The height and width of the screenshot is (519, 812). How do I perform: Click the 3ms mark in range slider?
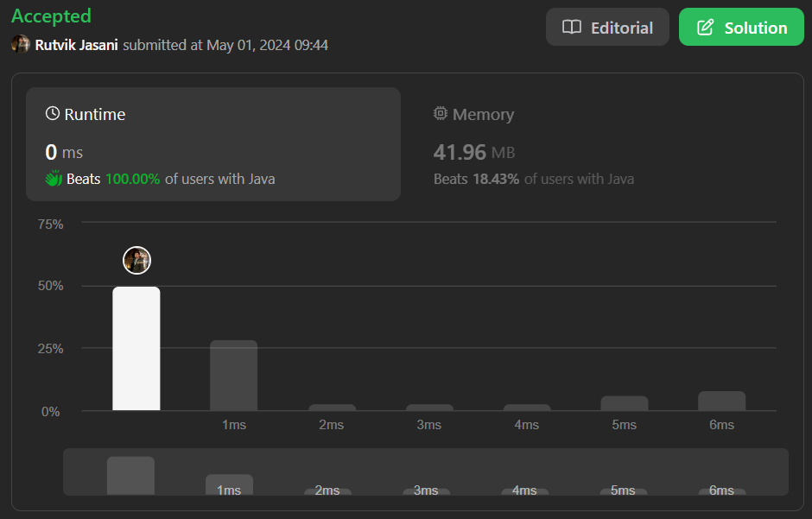426,491
